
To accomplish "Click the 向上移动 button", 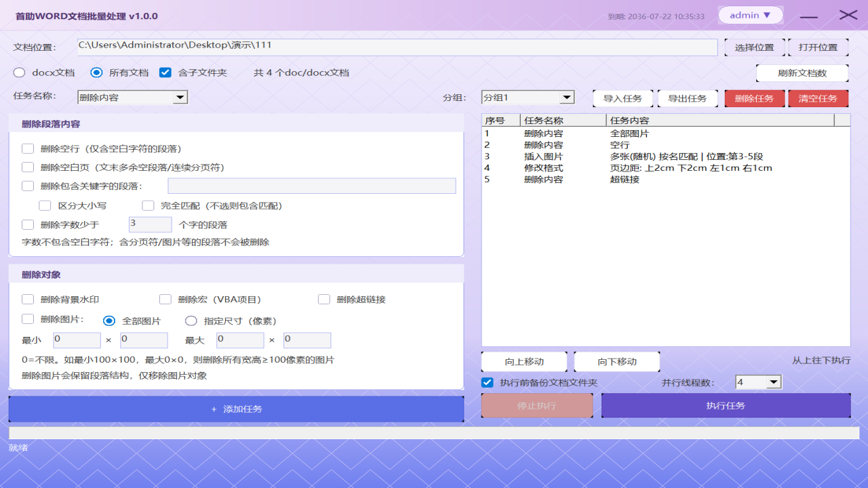I will click(524, 361).
